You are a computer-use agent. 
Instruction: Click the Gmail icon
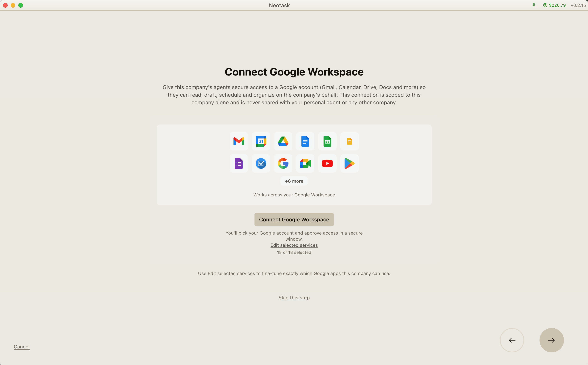tap(239, 141)
